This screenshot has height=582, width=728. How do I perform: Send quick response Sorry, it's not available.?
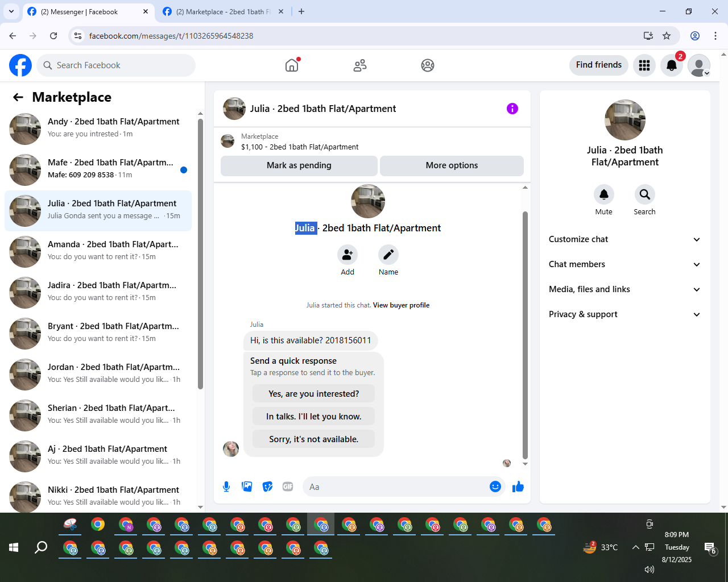(x=313, y=439)
